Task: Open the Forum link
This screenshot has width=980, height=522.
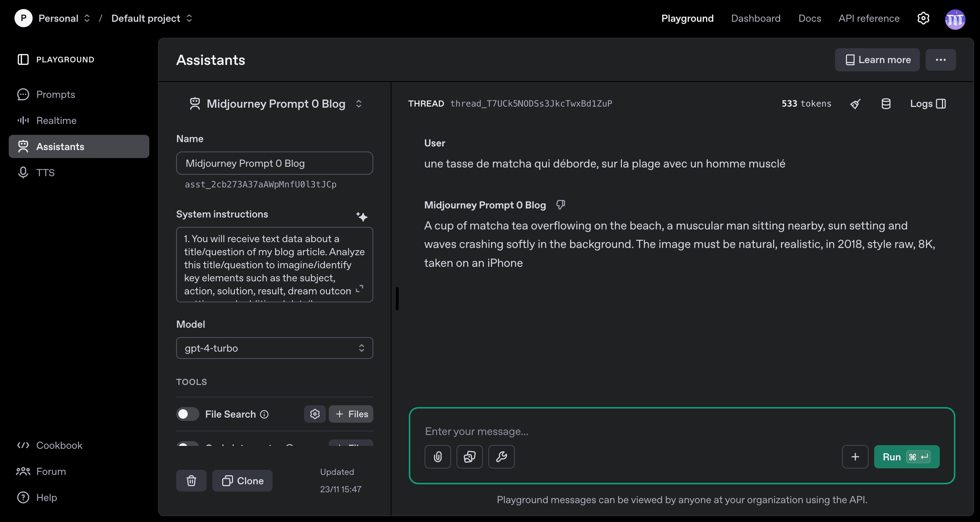Action: 41,471
